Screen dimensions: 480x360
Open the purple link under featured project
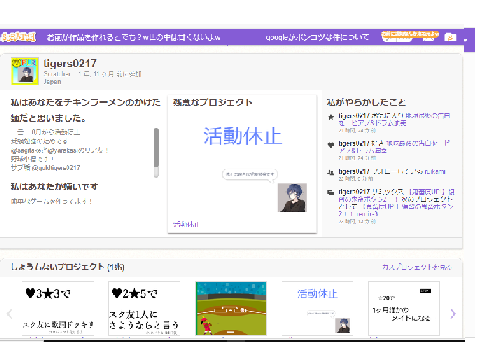pos(186,224)
